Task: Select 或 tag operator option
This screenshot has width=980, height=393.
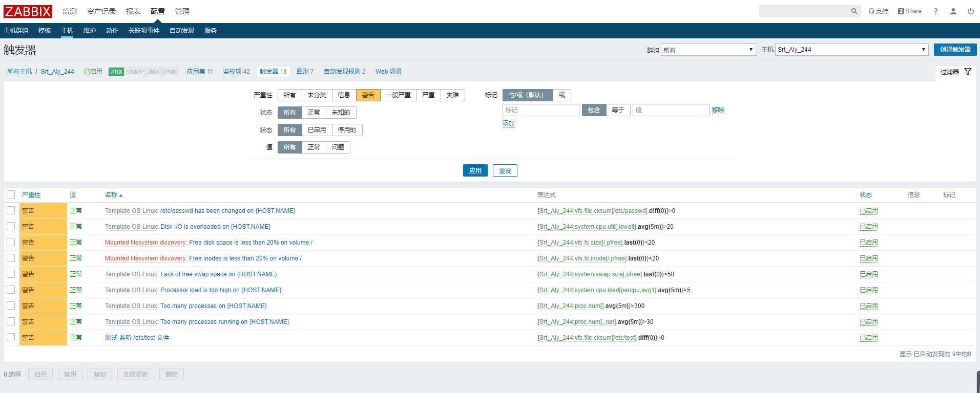Action: pos(562,95)
